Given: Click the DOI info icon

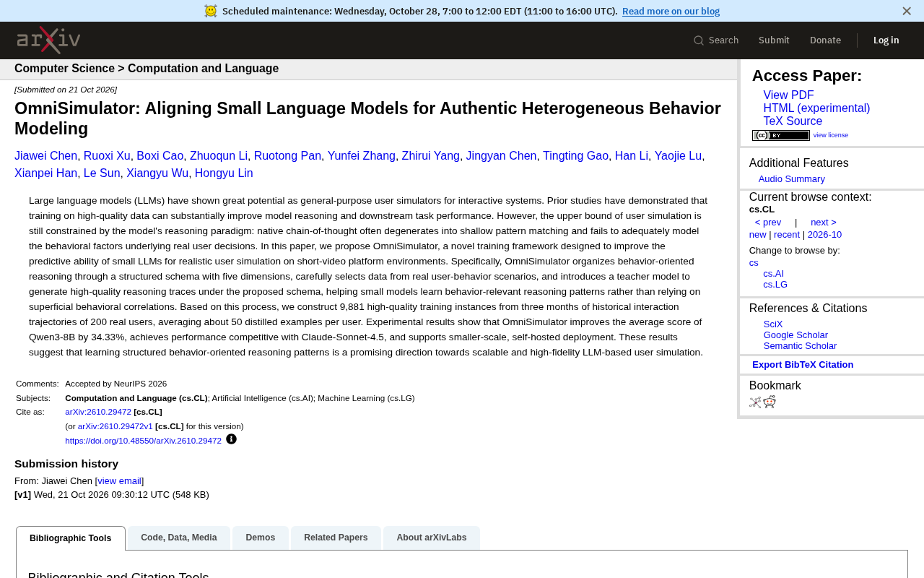Looking at the screenshot, I should tap(232, 439).
